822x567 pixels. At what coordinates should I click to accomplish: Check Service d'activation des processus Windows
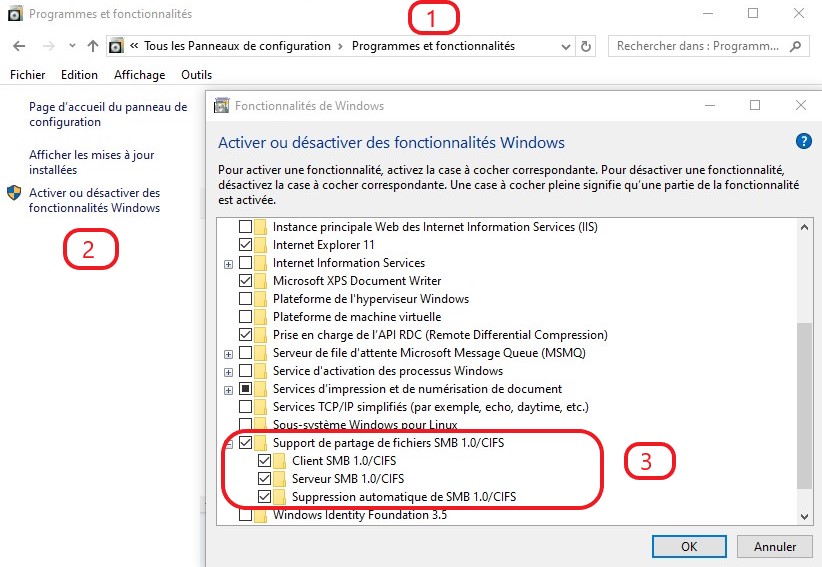click(245, 371)
